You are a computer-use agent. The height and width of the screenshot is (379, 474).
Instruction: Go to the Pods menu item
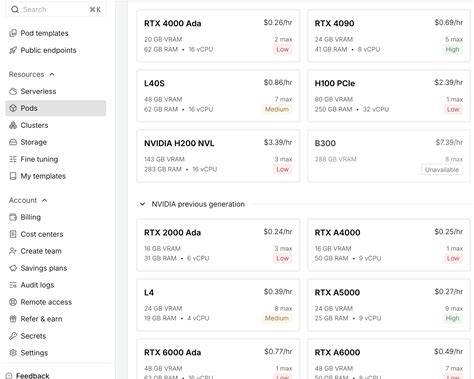56,108
